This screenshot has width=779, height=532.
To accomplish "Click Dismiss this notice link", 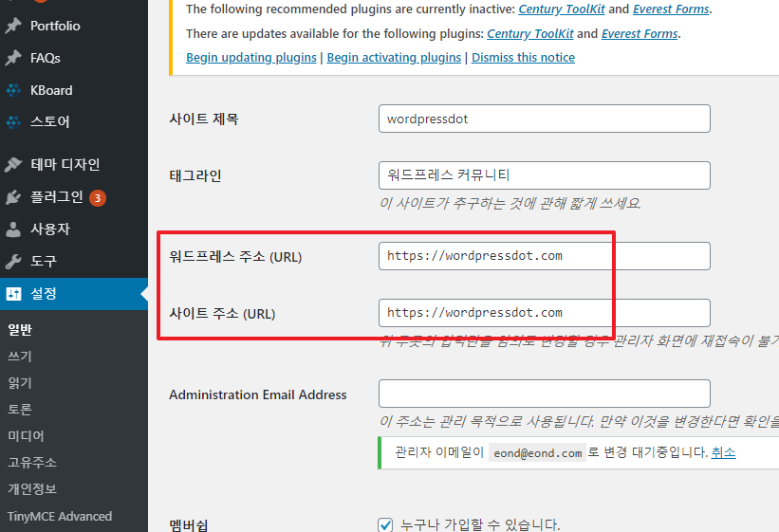I will (523, 58).
